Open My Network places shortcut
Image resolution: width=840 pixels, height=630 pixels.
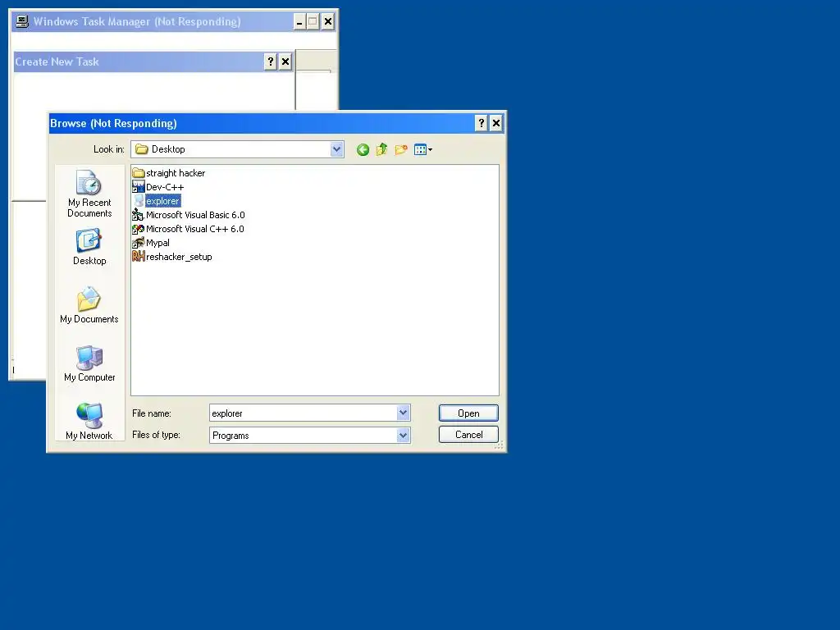(x=89, y=422)
